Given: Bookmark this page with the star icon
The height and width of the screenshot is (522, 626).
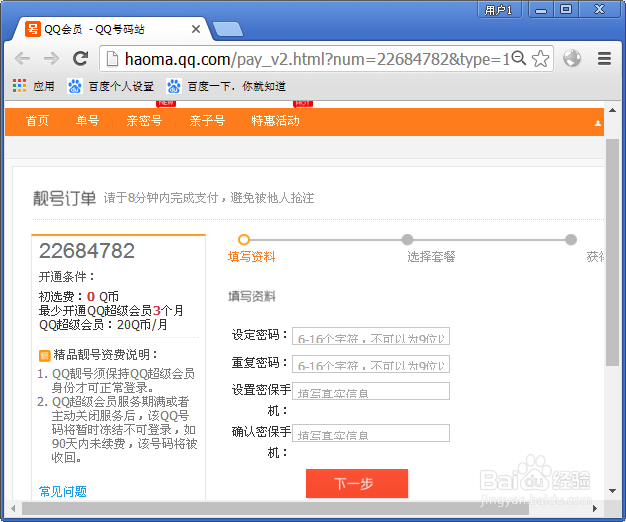Looking at the screenshot, I should click(x=541, y=59).
